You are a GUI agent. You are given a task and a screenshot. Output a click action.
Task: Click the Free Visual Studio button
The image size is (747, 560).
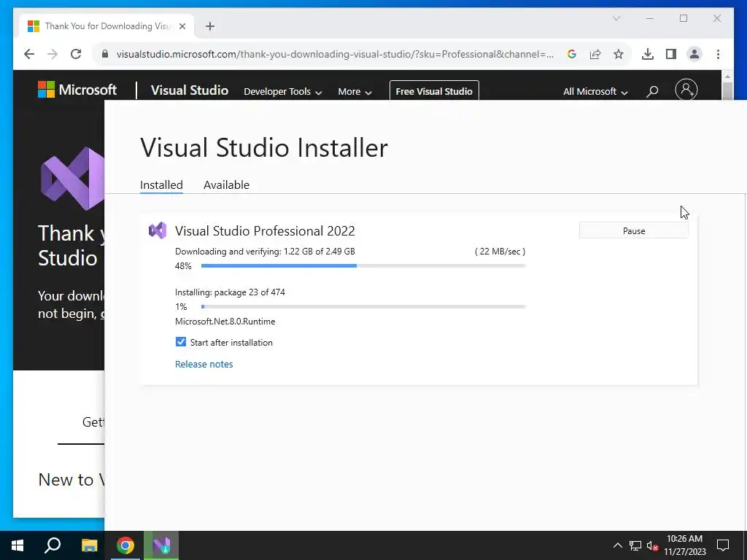coord(434,90)
